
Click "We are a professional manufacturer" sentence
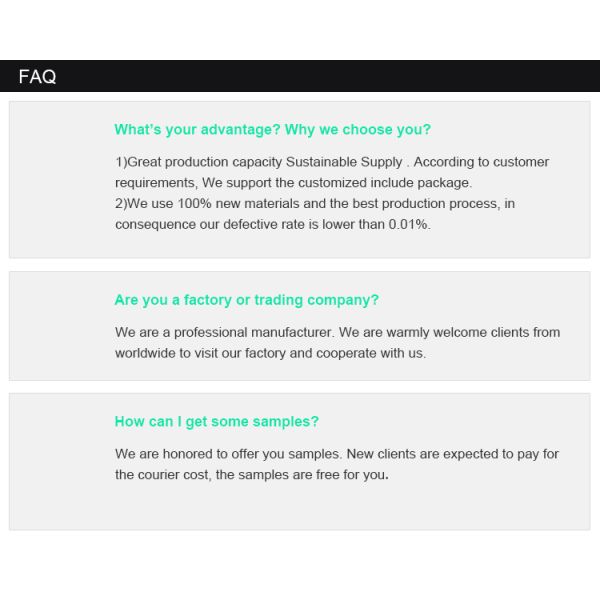click(223, 332)
